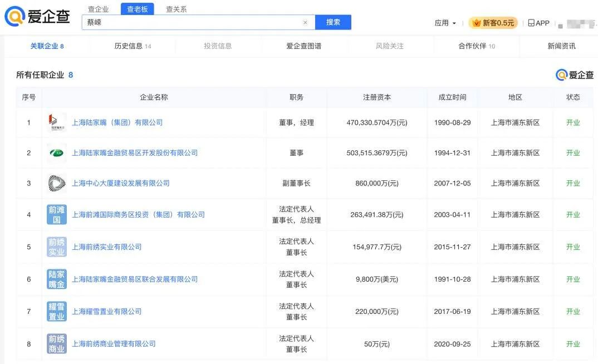Open the 历史信息 14 tab
The image size is (598, 364).
133,46
